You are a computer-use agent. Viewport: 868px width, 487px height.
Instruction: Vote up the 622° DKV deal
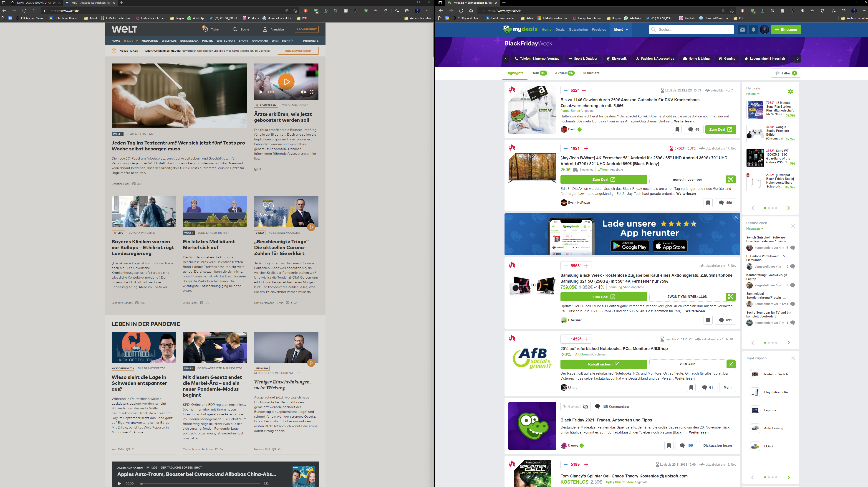point(584,90)
